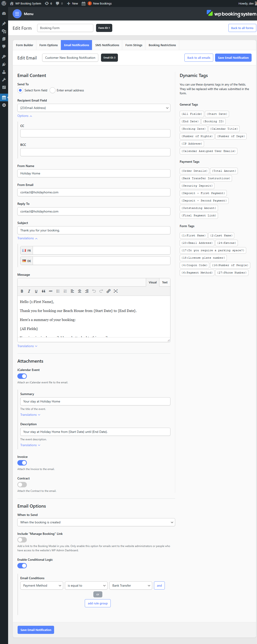
Task: Click the Subject input field
Action: tap(94, 230)
